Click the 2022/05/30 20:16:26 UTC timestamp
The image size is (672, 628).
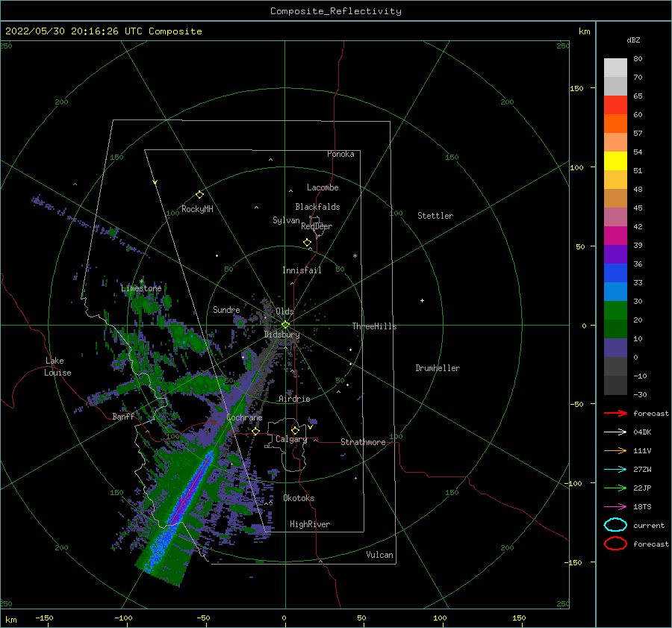click(75, 31)
